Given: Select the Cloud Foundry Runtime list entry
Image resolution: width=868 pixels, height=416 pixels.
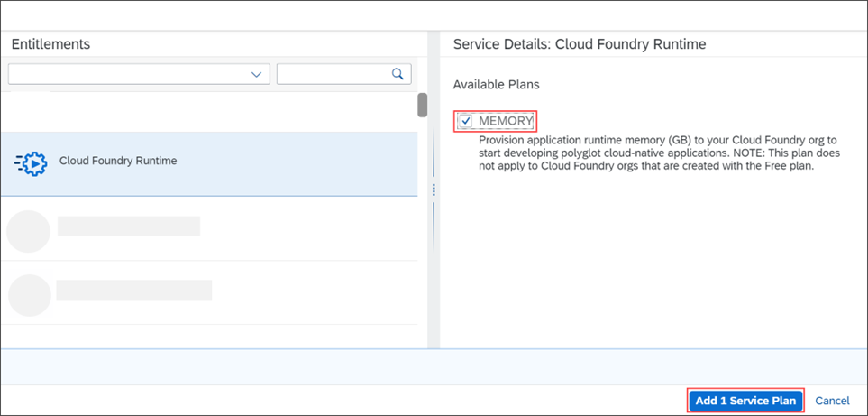Looking at the screenshot, I should point(118,162).
